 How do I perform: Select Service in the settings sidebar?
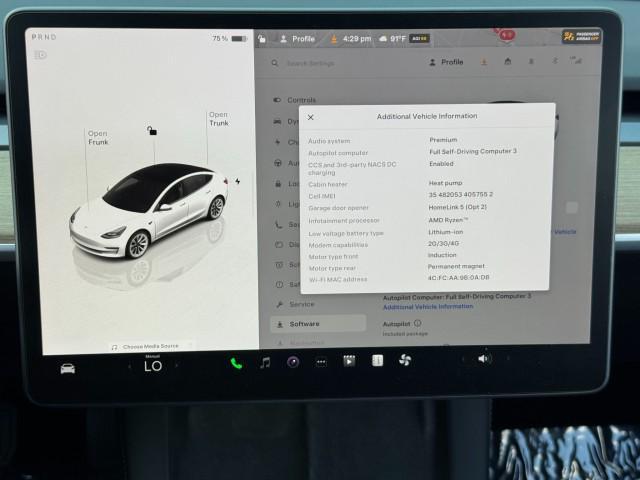296,304
